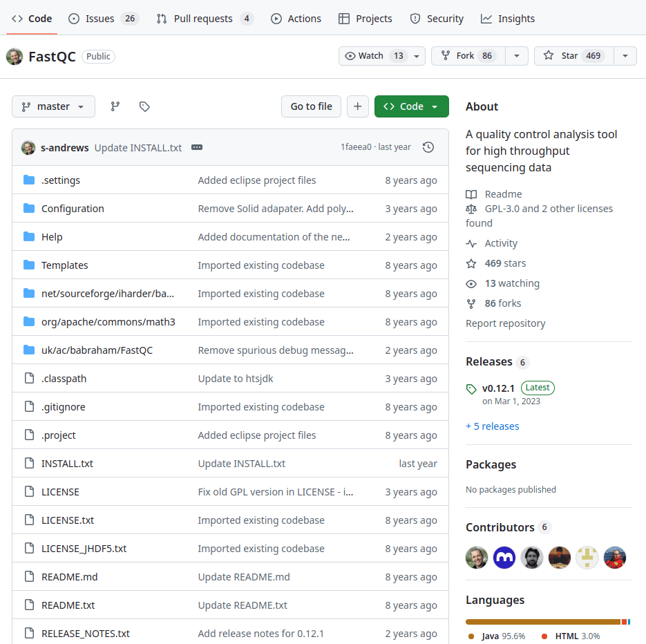Open uk/ac/babraham/FastQC folder
Viewport: 646px width, 644px height.
tap(97, 350)
